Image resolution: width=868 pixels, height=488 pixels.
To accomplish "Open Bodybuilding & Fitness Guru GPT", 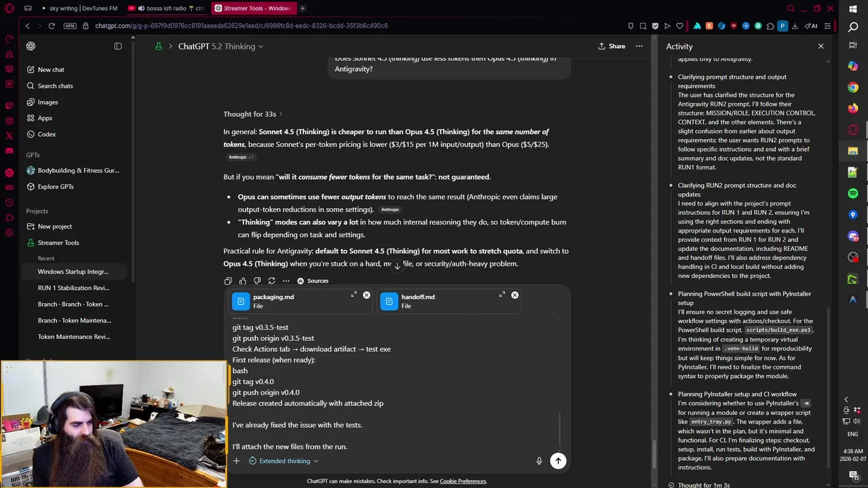I will click(x=78, y=171).
